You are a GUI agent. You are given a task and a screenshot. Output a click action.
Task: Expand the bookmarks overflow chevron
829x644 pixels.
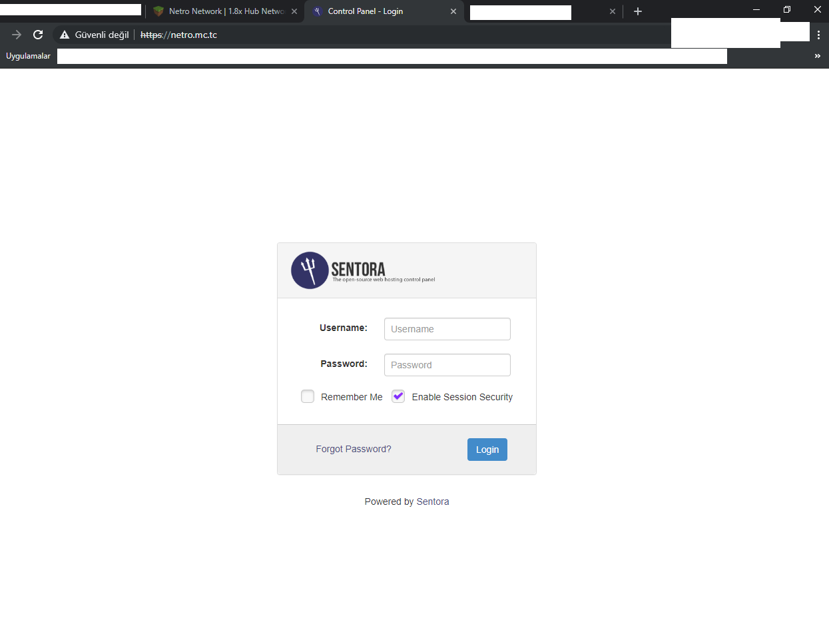(817, 56)
